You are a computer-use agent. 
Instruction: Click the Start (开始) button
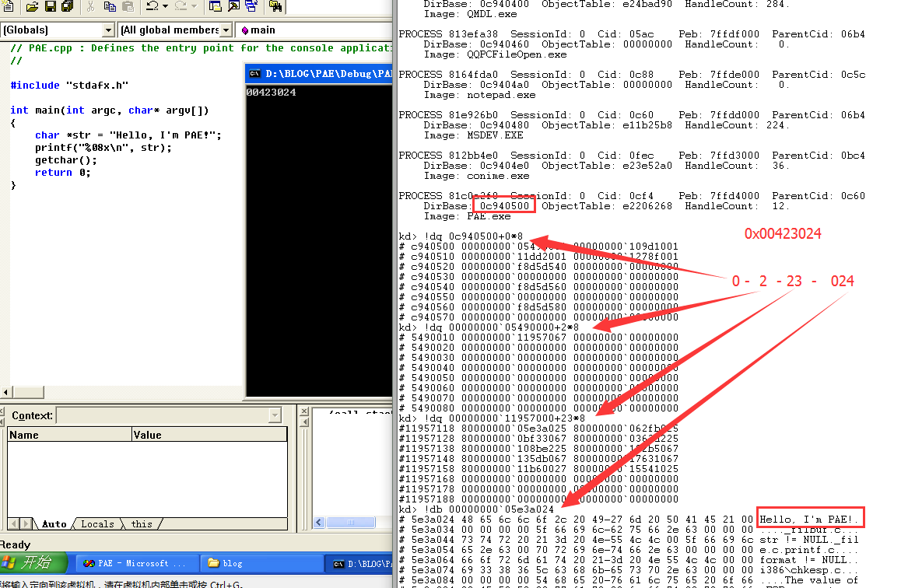34,563
